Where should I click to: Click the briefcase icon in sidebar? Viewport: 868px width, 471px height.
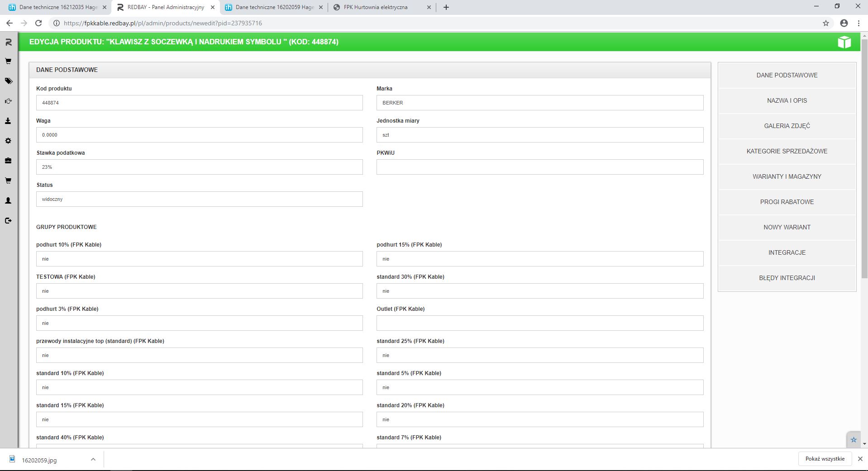coord(8,161)
